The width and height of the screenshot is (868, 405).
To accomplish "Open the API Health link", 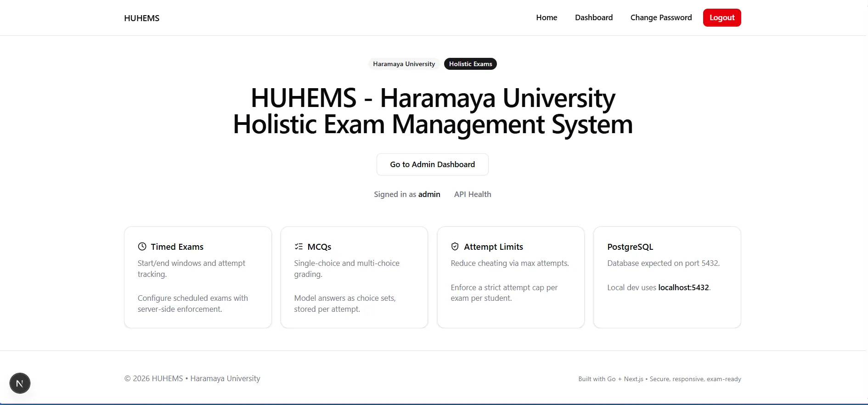I will point(473,194).
